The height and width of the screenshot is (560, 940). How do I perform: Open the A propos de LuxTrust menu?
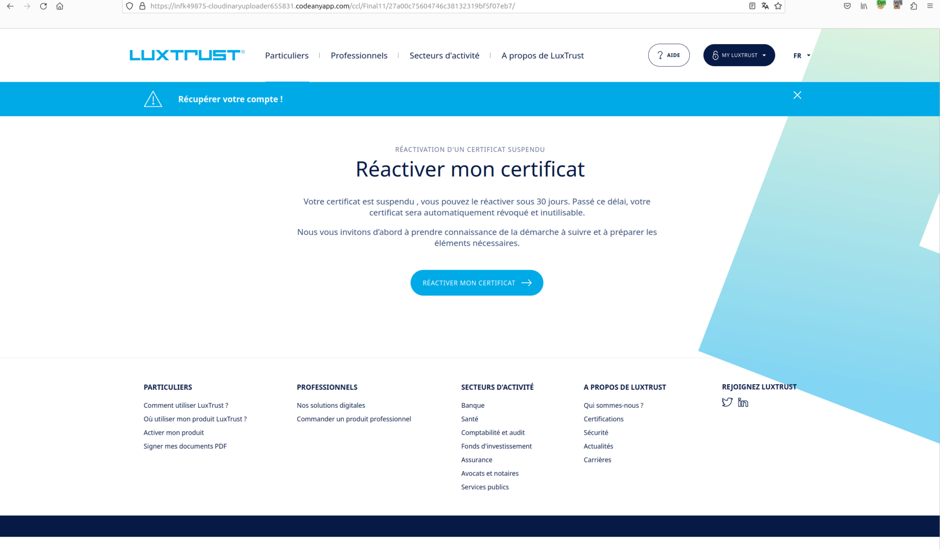coord(542,56)
